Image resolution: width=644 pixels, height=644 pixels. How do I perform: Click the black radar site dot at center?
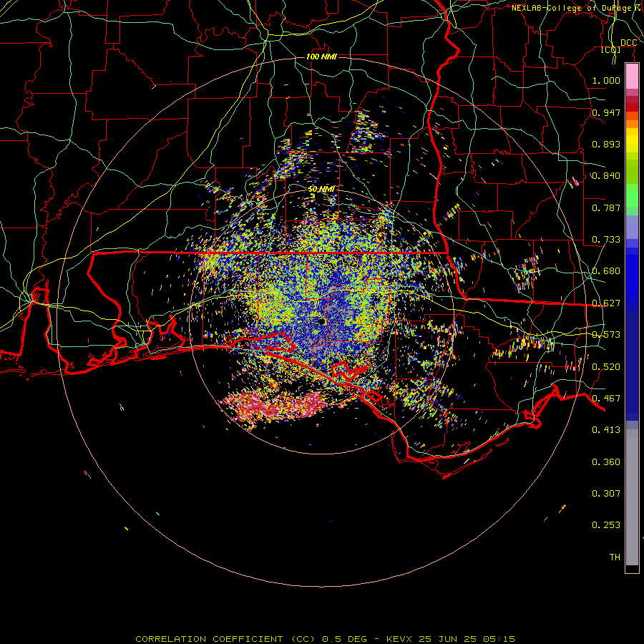tap(321, 321)
